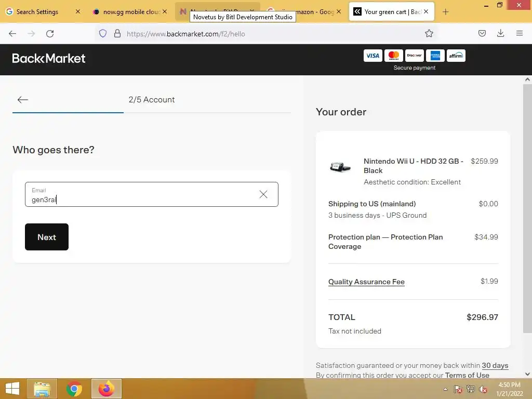Open the 30 days guarantee link
The image size is (532, 399).
click(x=495, y=365)
